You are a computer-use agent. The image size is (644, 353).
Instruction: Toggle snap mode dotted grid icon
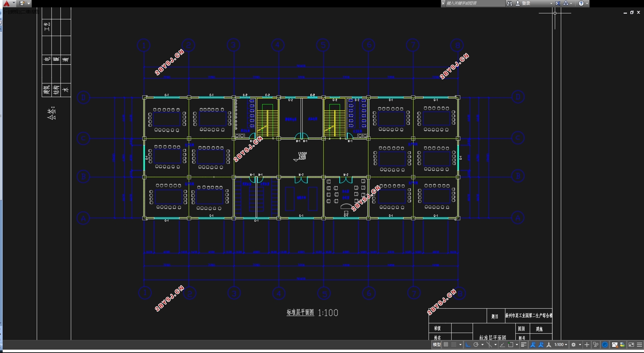[454, 345]
